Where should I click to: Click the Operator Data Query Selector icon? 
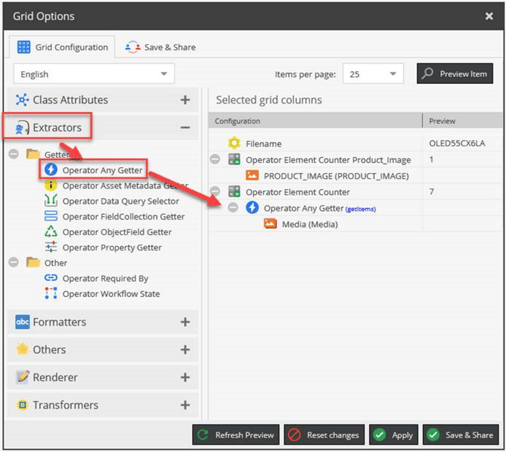51,200
